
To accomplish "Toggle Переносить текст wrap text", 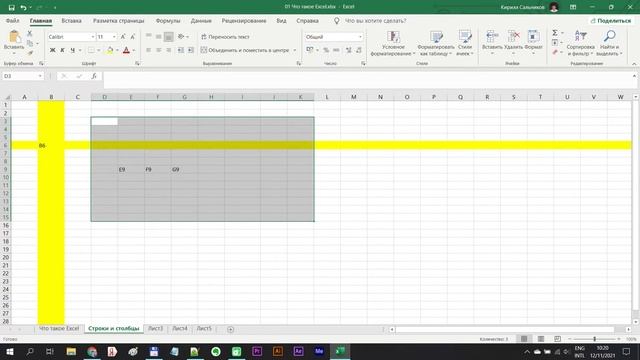I will coord(225,37).
